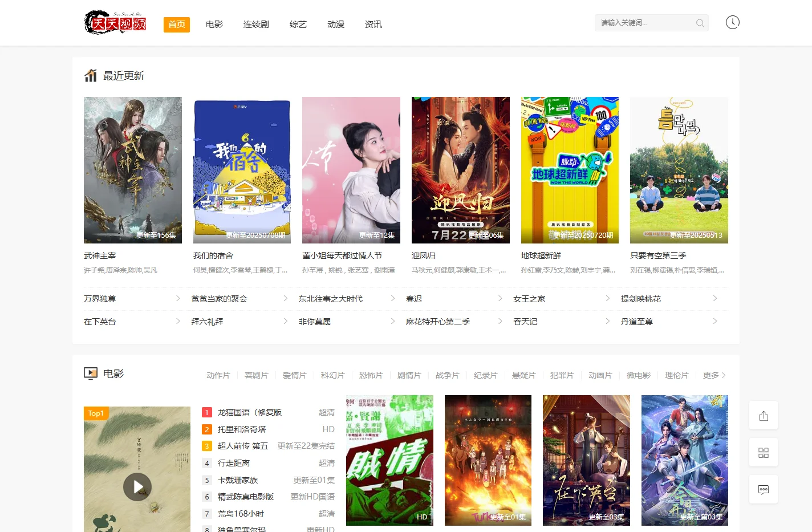Open 我们的宿舍 poster thumbnail
This screenshot has height=532, width=812.
tap(242, 170)
